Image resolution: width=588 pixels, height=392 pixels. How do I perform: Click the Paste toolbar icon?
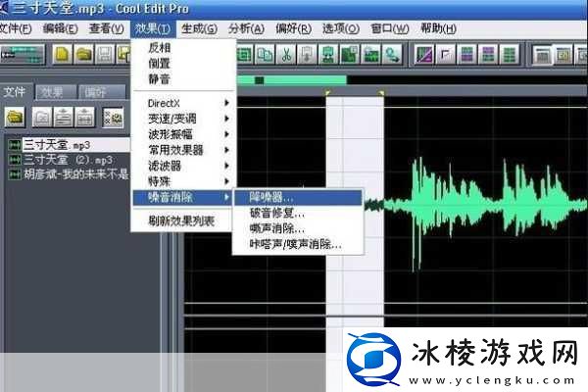pyautogui.click(x=307, y=55)
